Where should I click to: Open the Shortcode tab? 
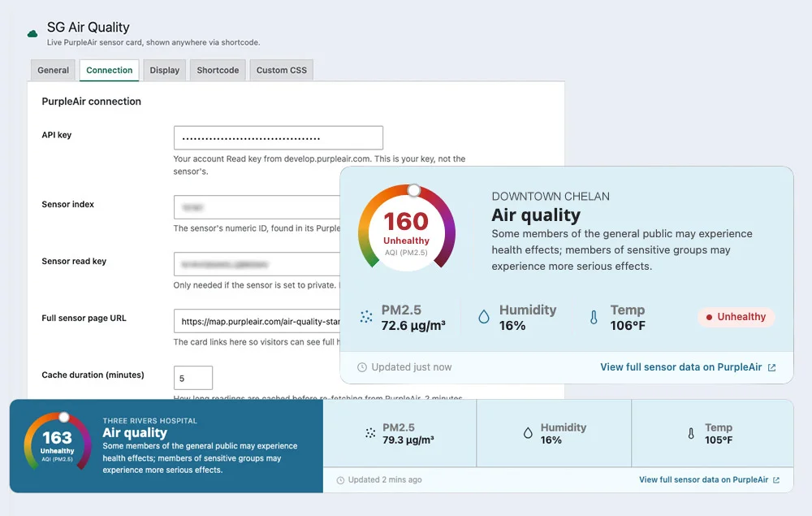[x=218, y=70]
